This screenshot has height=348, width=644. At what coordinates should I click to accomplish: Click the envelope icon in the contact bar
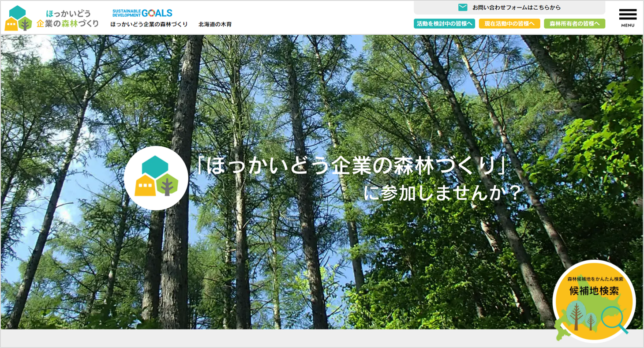pyautogui.click(x=462, y=6)
